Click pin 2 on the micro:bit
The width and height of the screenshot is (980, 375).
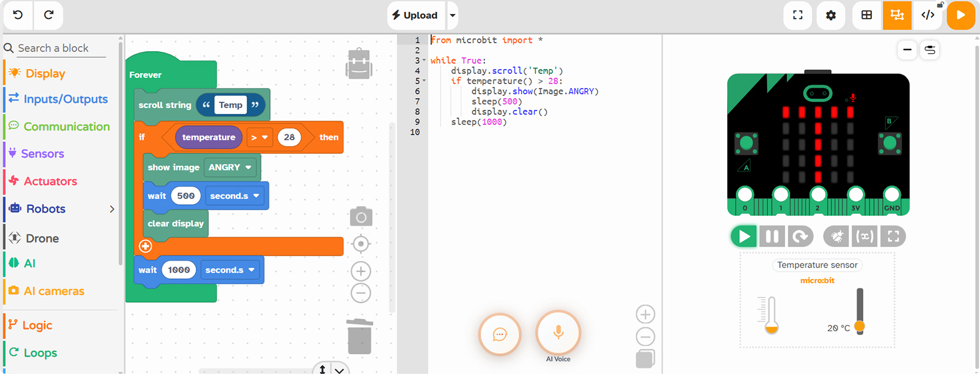coord(818,195)
